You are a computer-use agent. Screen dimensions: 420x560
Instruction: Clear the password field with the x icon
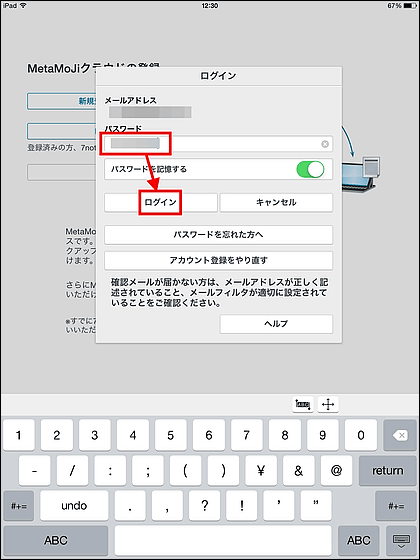click(325, 144)
